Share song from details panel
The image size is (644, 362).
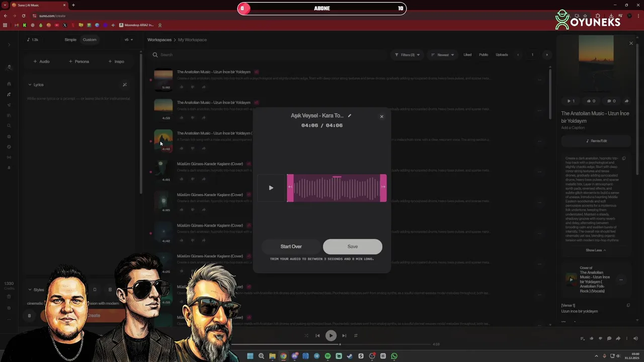(626, 101)
